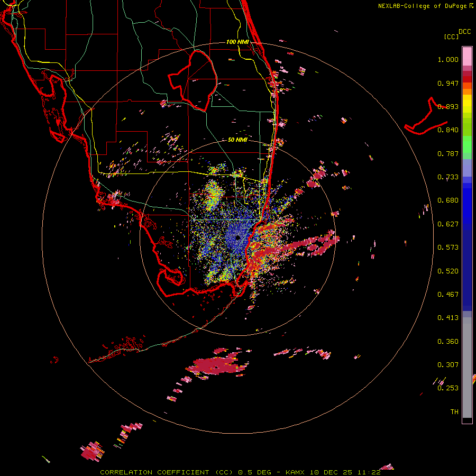Select the 0.253 color scale label
Viewport: 476px width, 476px height.
pos(448,388)
